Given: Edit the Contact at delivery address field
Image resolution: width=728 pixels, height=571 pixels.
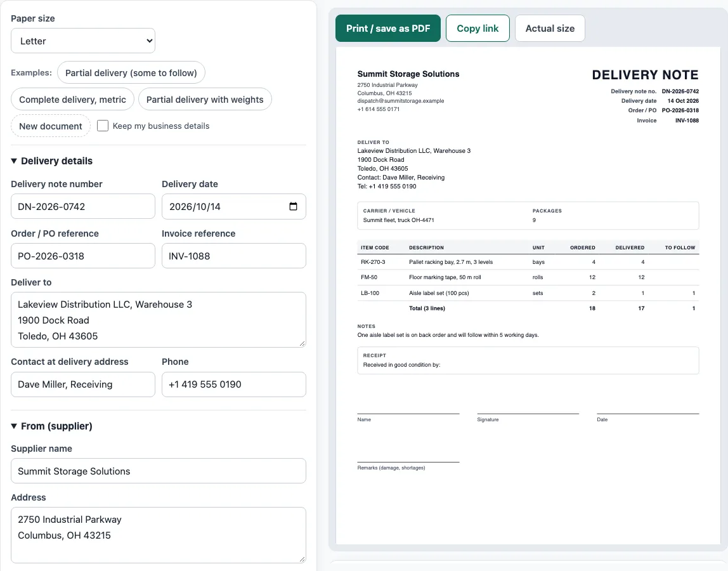Looking at the screenshot, I should tap(83, 384).
